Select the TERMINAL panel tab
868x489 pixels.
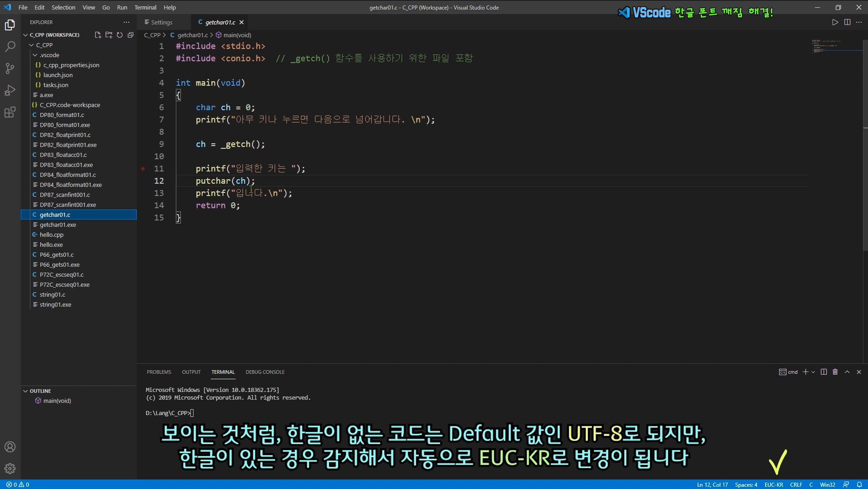click(223, 372)
